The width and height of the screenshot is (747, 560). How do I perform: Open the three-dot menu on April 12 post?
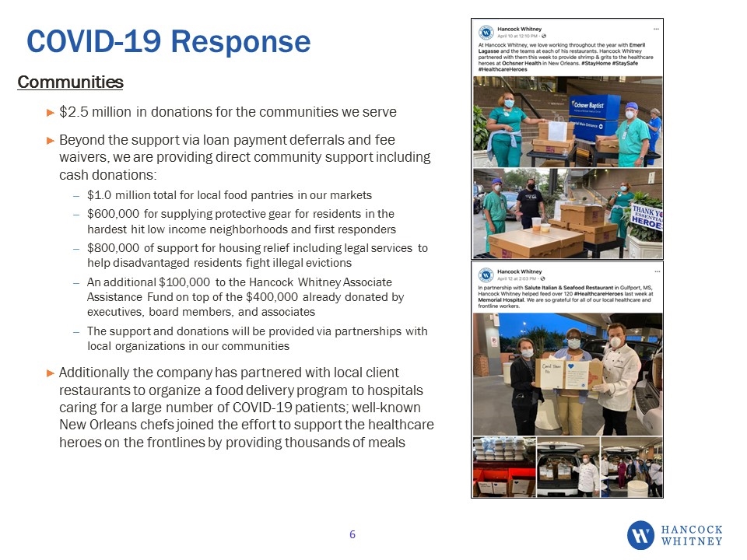click(x=657, y=271)
